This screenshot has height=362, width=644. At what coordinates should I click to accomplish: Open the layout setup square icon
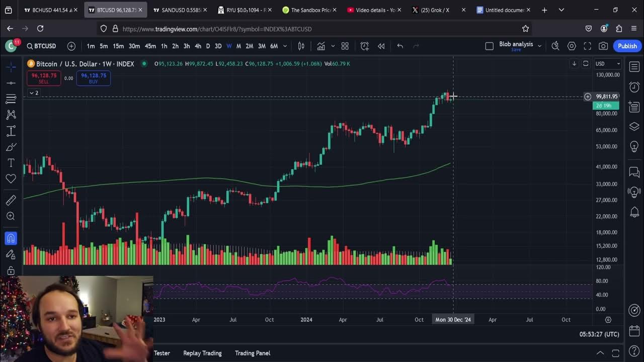tap(489, 46)
